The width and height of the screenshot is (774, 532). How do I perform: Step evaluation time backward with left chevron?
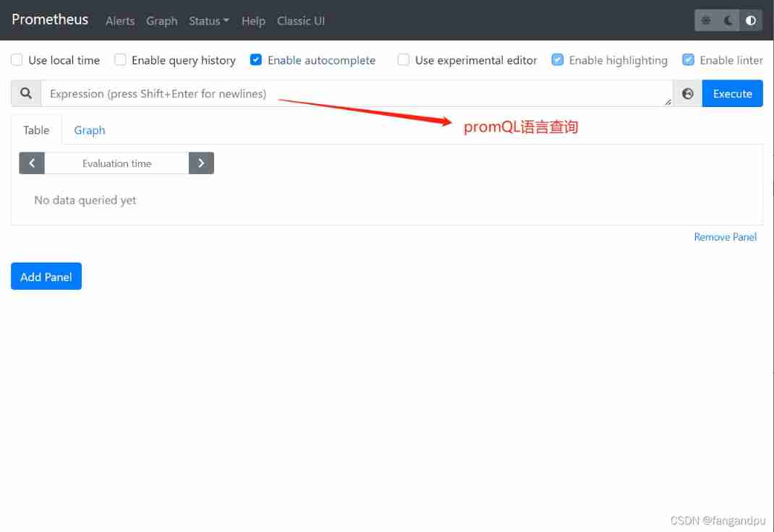32,163
